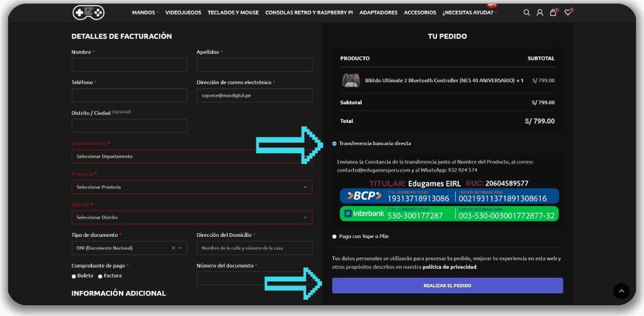Open the heart wishlist icon
Viewport: 644px width, 316px height.
567,13
